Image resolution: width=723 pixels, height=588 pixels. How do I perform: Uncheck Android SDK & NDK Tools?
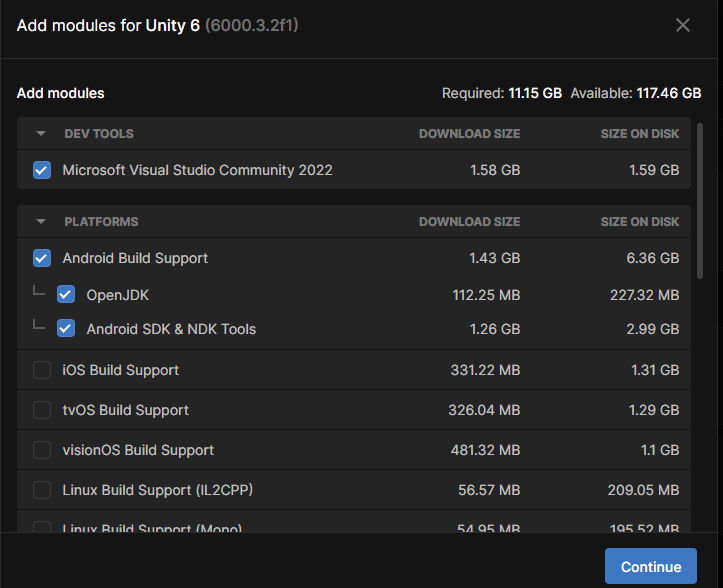point(66,328)
